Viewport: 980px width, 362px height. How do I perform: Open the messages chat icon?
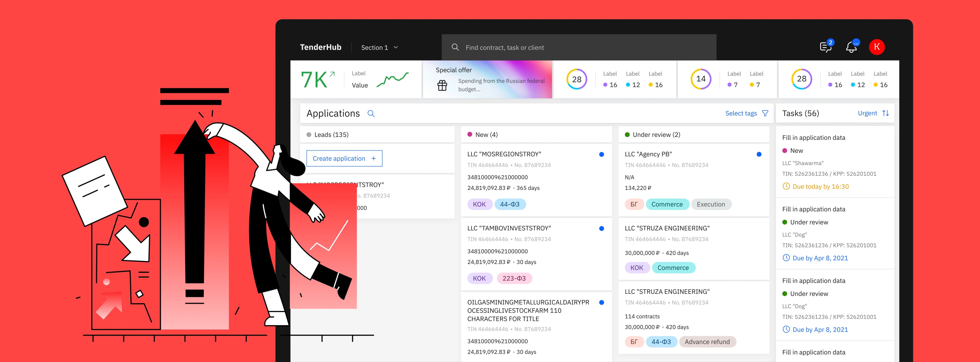tap(825, 47)
